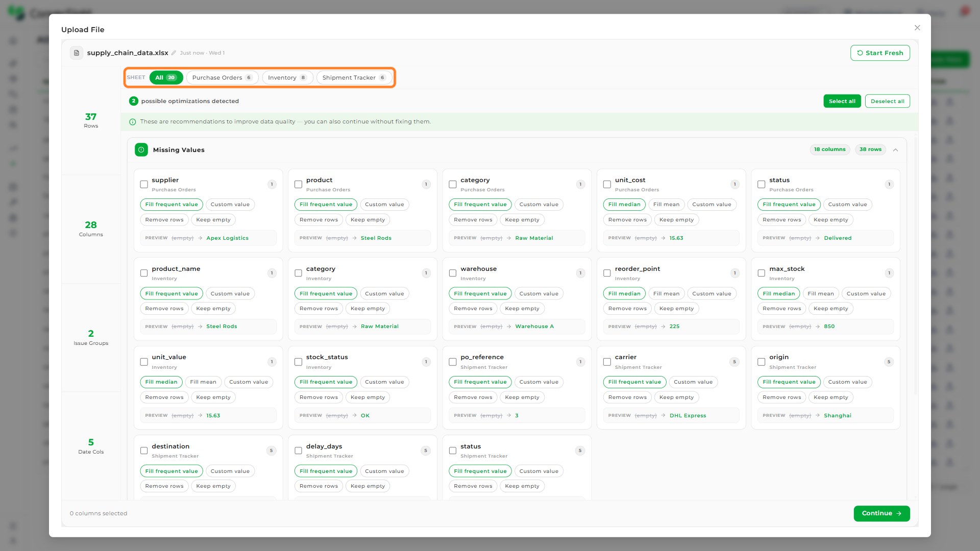Check the Purchase Orders category checkbox
The height and width of the screenshot is (551, 980).
[453, 185]
